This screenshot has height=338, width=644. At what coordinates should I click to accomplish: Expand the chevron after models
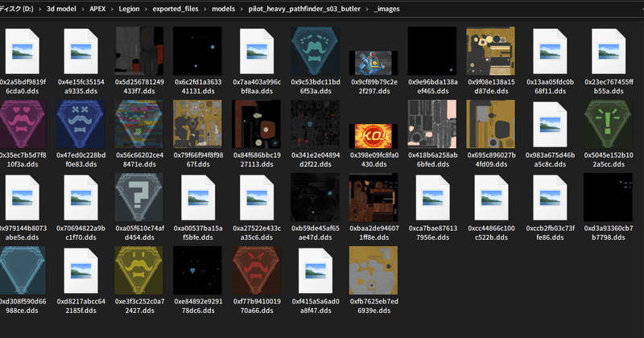(242, 9)
